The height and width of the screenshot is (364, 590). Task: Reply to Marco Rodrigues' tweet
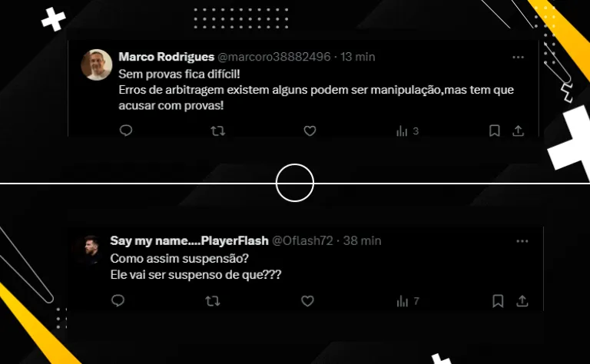pyautogui.click(x=126, y=131)
